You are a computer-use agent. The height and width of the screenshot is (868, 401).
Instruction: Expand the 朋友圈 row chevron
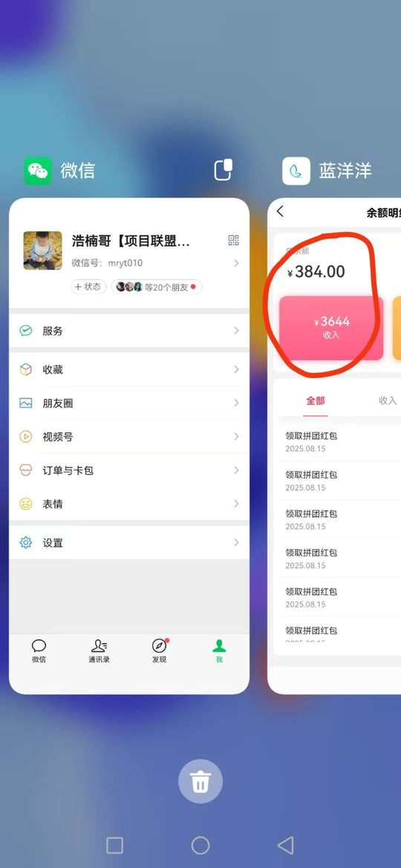[236, 403]
